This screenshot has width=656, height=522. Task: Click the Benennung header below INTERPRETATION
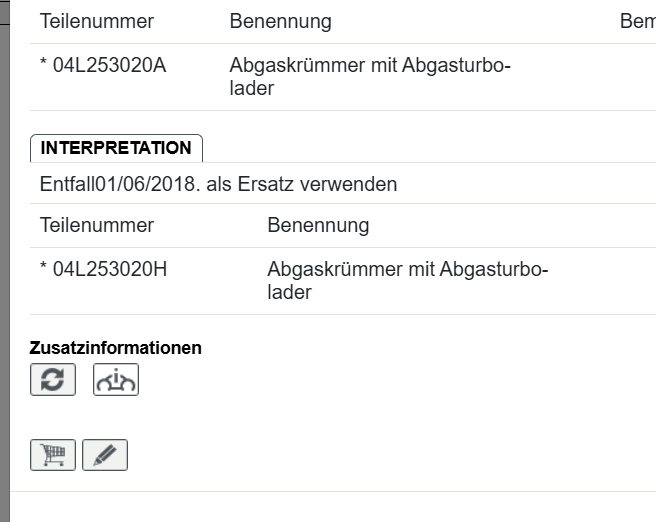tap(318, 225)
